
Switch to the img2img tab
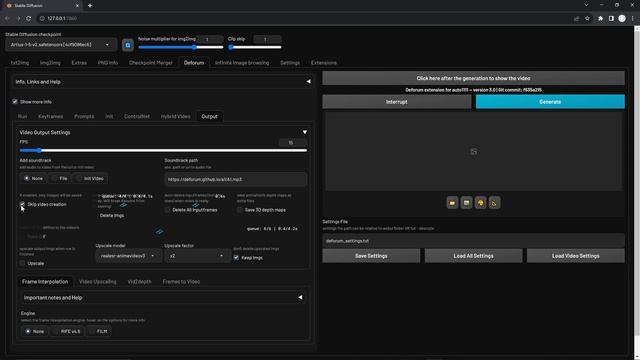pyautogui.click(x=50, y=63)
